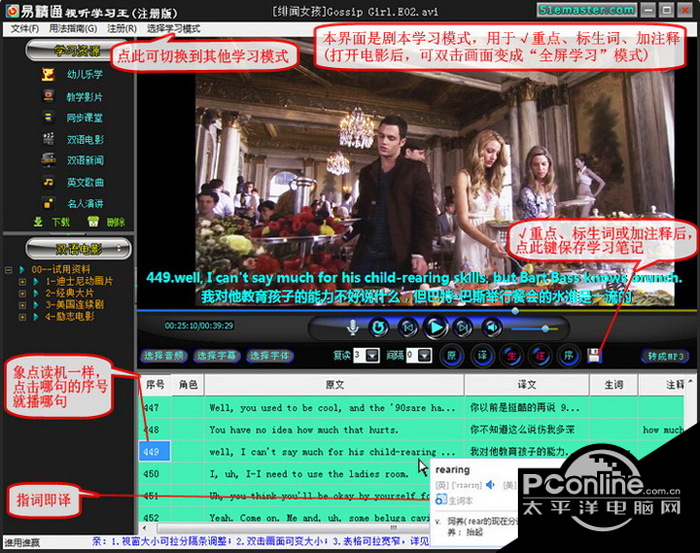The image size is (700, 553).
Task: Open 幼儿乐学 learning resource icon
Action: click(48, 74)
